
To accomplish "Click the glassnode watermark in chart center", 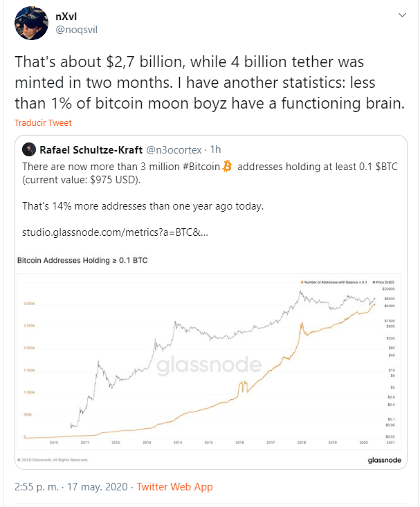I will tap(209, 365).
